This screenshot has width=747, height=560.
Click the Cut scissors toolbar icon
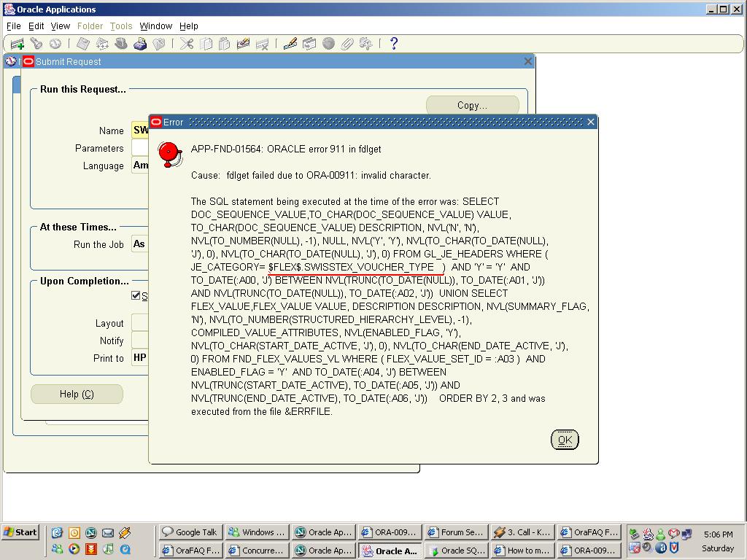tap(187, 44)
